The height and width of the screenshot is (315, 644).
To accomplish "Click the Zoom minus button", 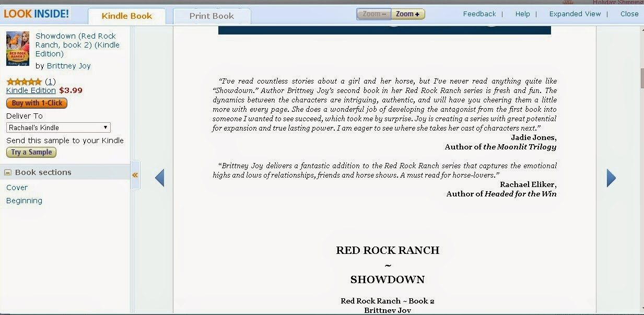I will click(x=373, y=14).
